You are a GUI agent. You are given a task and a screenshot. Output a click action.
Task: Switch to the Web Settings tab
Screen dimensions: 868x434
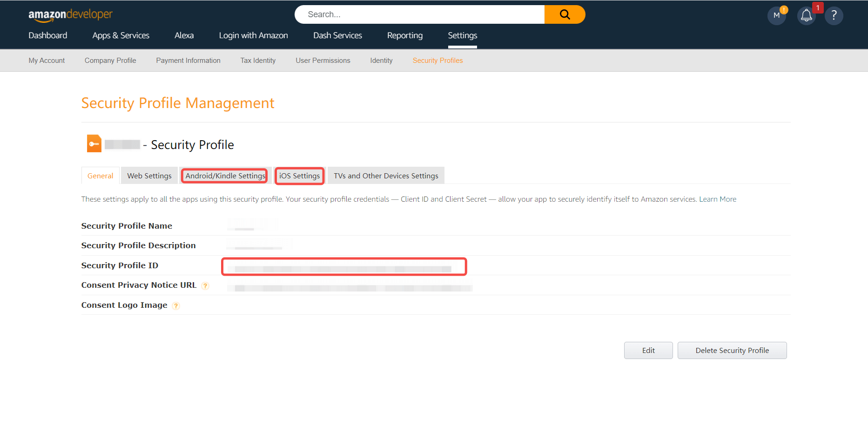pyautogui.click(x=149, y=176)
